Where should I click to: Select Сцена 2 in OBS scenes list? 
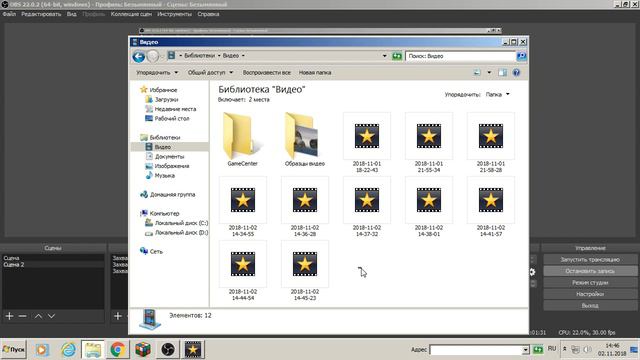tap(53, 264)
